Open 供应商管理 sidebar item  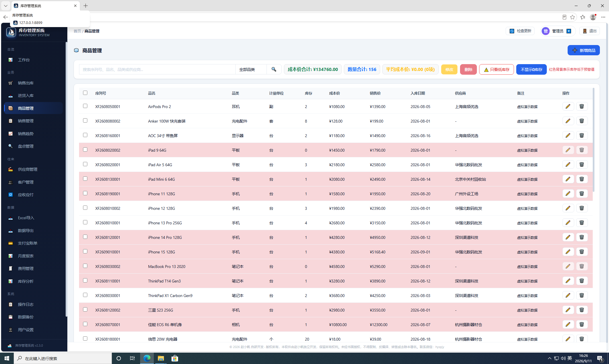(x=27, y=169)
